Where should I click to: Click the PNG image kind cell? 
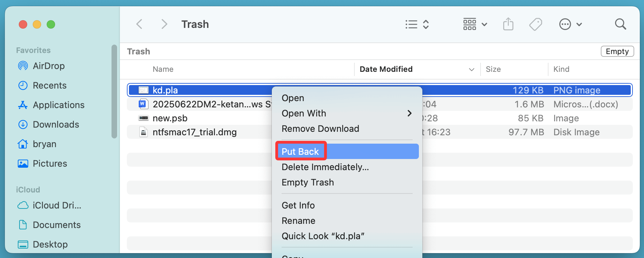coord(577,90)
